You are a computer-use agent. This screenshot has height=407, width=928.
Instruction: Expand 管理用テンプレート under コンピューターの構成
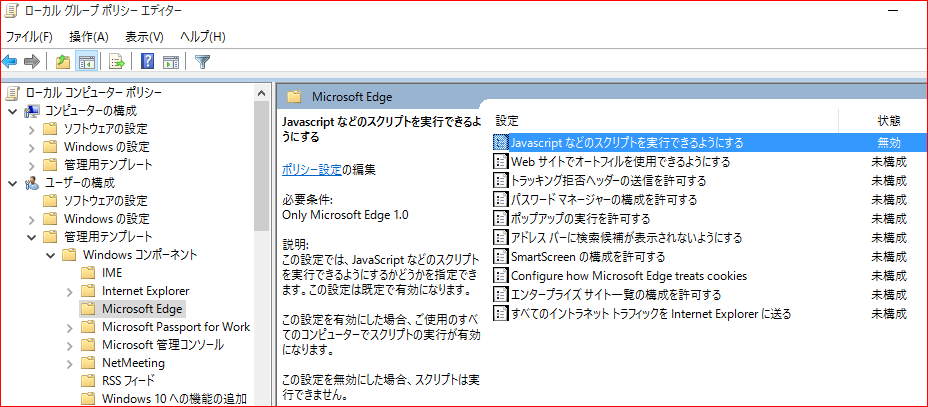(x=32, y=164)
